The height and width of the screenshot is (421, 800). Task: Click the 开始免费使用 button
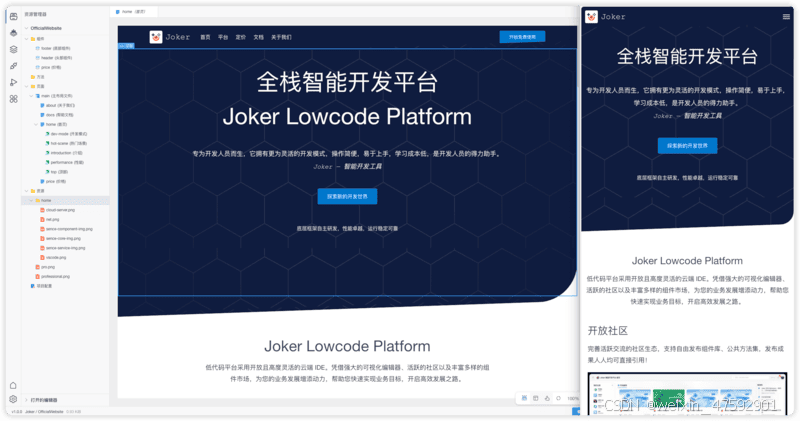pyautogui.click(x=522, y=37)
